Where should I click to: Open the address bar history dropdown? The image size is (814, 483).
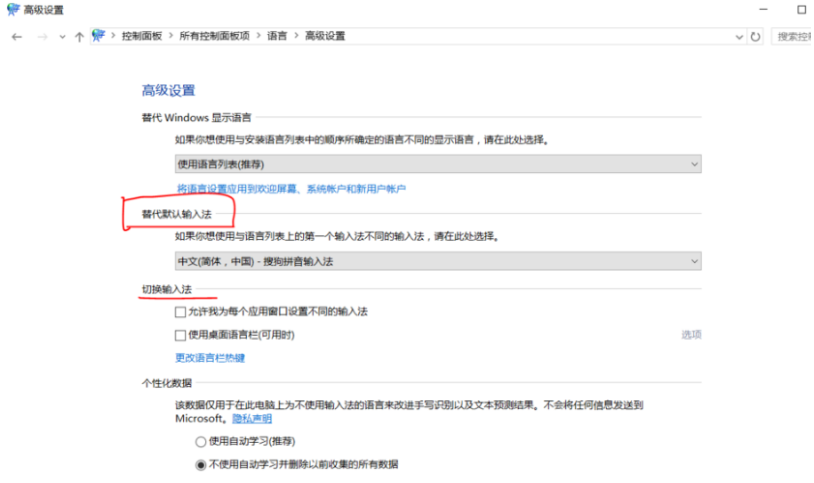pyautogui.click(x=740, y=36)
